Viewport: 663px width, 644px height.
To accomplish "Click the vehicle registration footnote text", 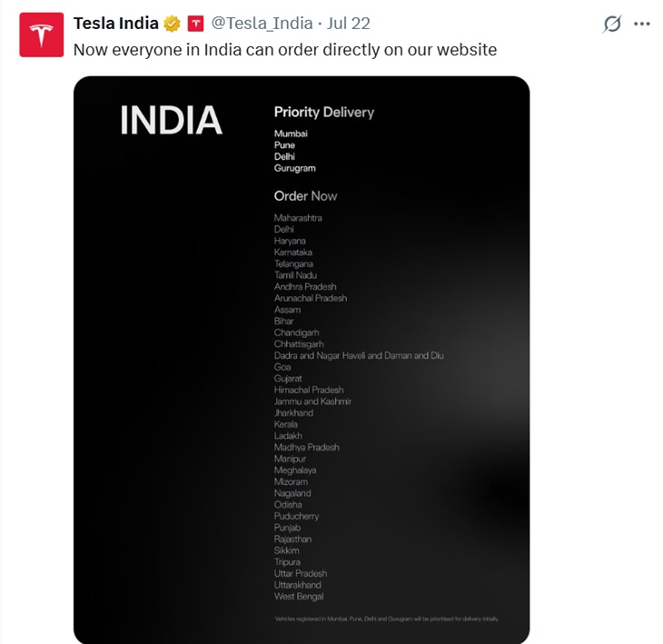I will pos(387,619).
